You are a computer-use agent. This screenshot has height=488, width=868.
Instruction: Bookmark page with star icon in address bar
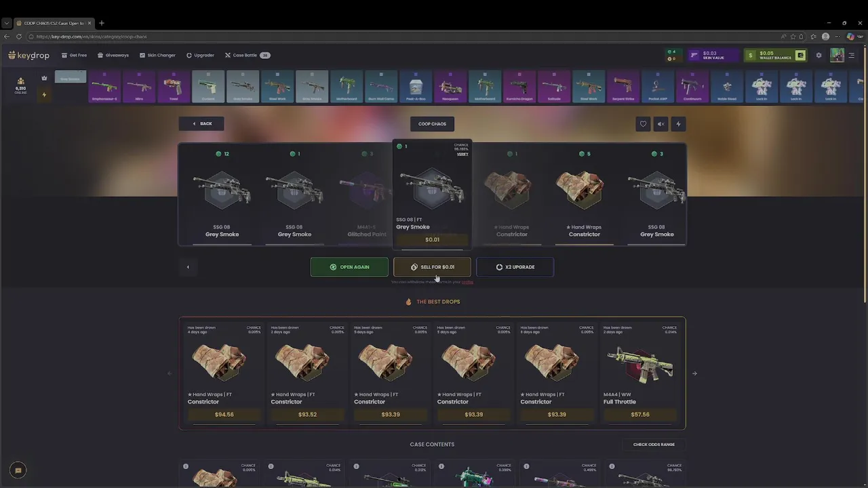[793, 37]
